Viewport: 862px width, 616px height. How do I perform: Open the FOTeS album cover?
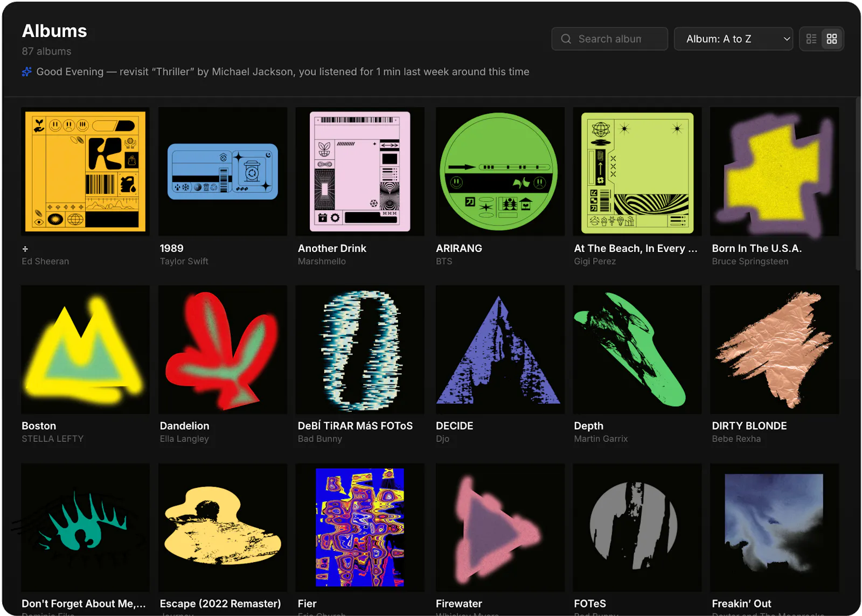click(637, 528)
